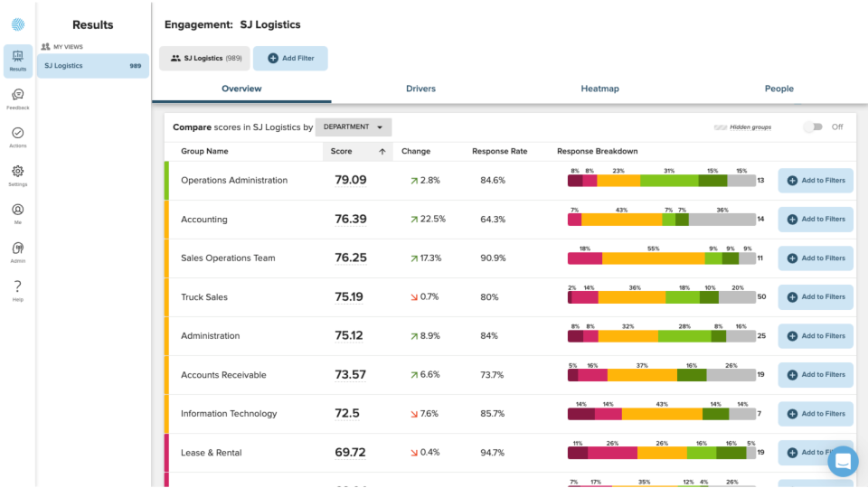Click Administration group name
Viewport: 868px width, 488px height.
[x=211, y=336]
